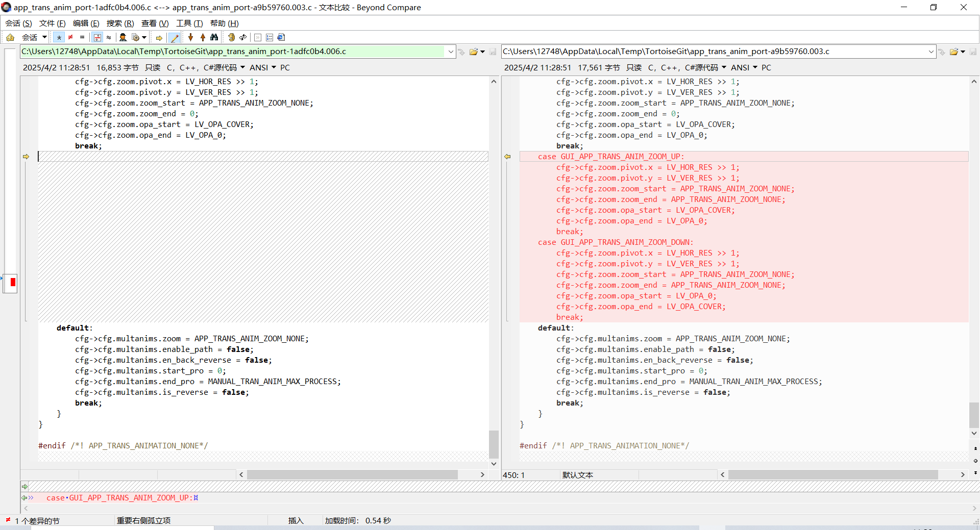Save the right pane file
Image resolution: width=980 pixels, height=530 pixels.
[x=973, y=52]
